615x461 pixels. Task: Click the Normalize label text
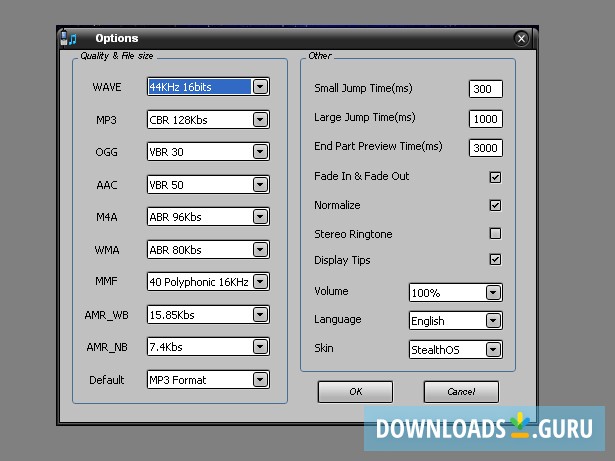click(x=337, y=205)
